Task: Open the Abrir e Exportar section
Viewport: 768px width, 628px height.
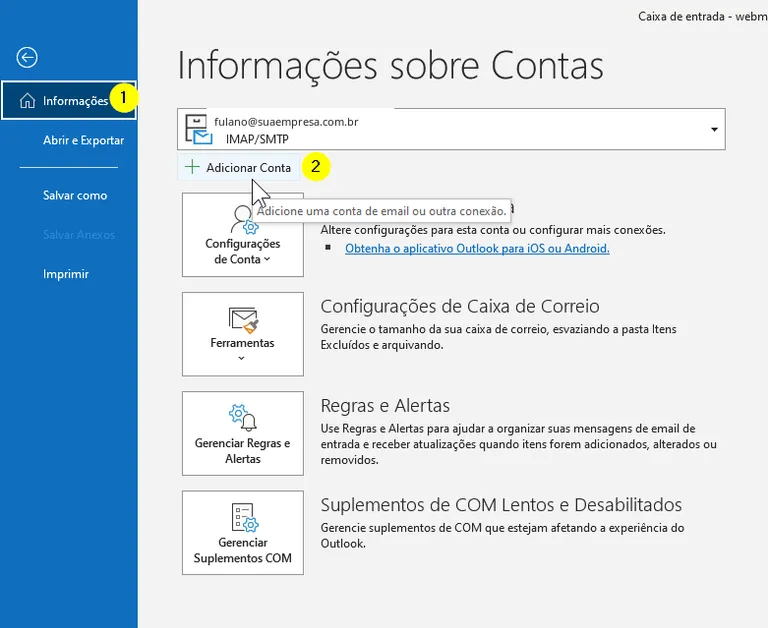Action: tap(83, 140)
